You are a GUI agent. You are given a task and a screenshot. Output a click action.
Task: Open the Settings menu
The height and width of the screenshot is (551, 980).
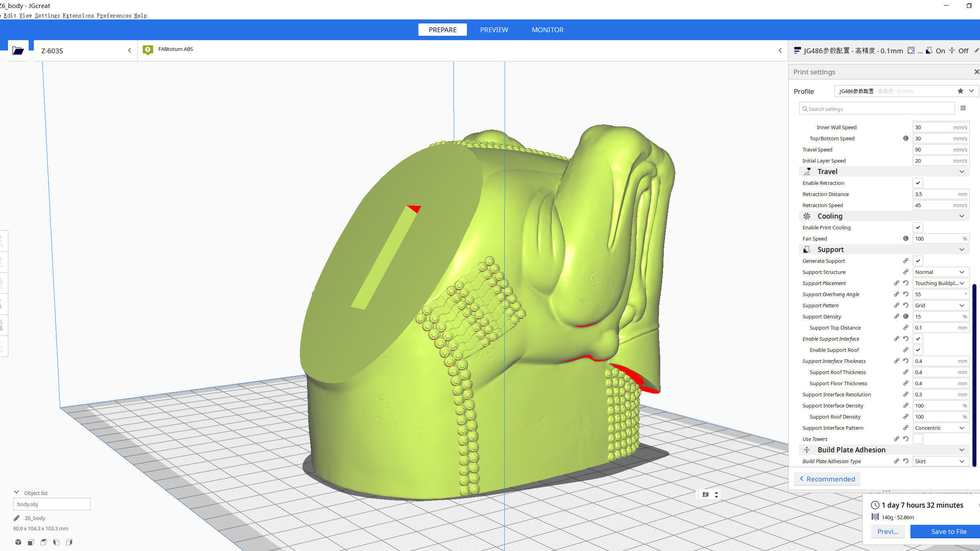[x=47, y=16]
